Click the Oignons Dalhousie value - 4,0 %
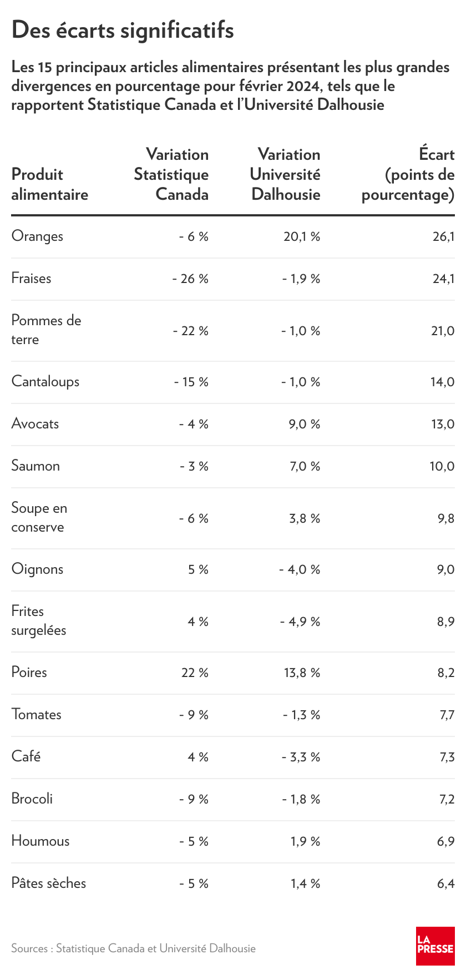 click(x=300, y=569)
